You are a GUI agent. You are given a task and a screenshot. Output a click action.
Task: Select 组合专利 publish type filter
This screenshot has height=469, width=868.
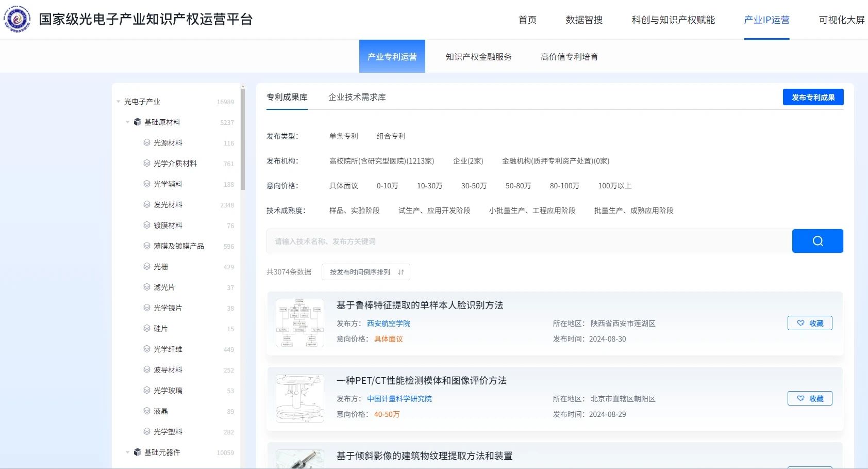coord(391,136)
